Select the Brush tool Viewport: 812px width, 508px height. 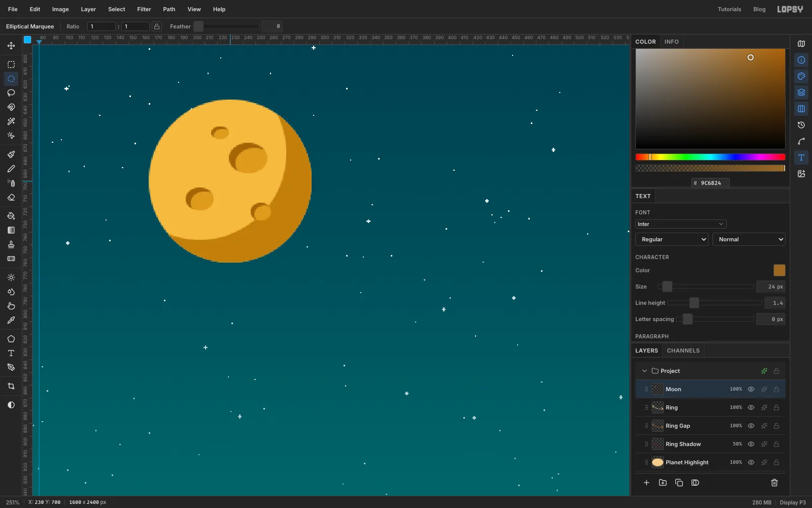(x=11, y=154)
